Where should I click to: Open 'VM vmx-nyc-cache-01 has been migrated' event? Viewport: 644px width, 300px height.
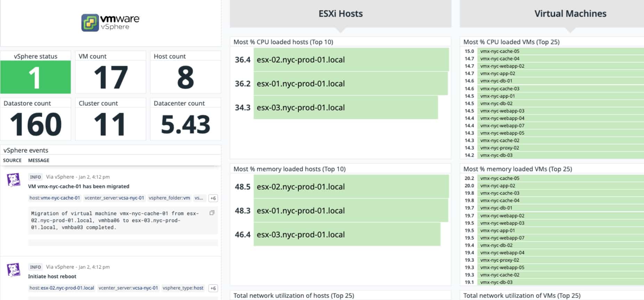pyautogui.click(x=79, y=187)
